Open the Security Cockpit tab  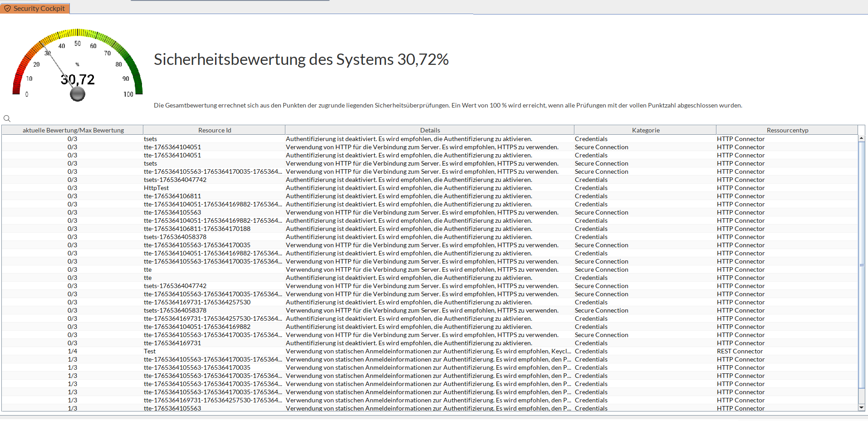[35, 8]
